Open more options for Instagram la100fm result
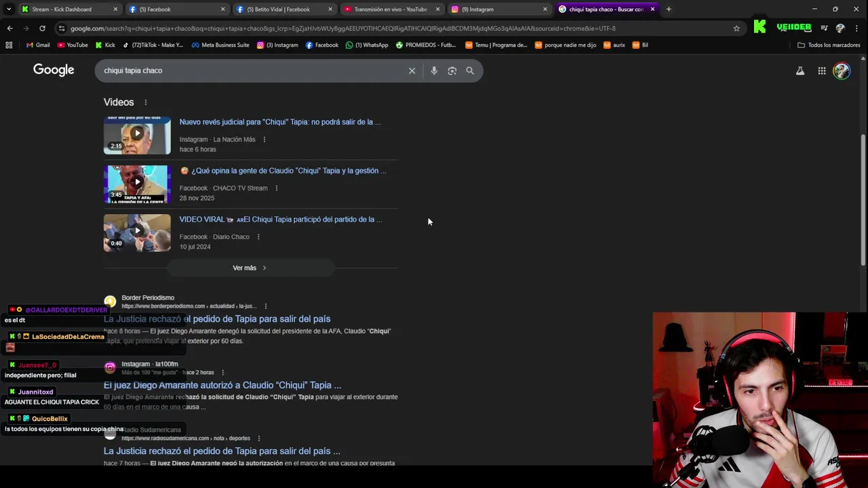Image resolution: width=868 pixels, height=488 pixels. pyautogui.click(x=222, y=373)
